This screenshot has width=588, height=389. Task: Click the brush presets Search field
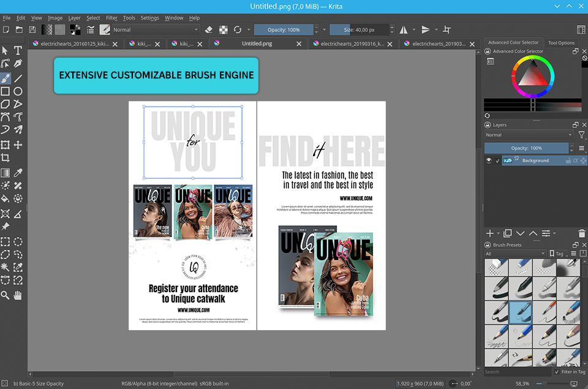(518, 372)
